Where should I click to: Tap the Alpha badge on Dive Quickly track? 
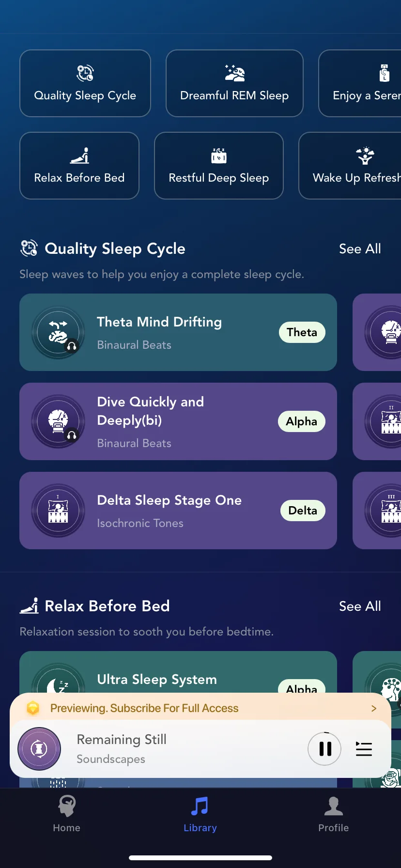click(x=302, y=421)
